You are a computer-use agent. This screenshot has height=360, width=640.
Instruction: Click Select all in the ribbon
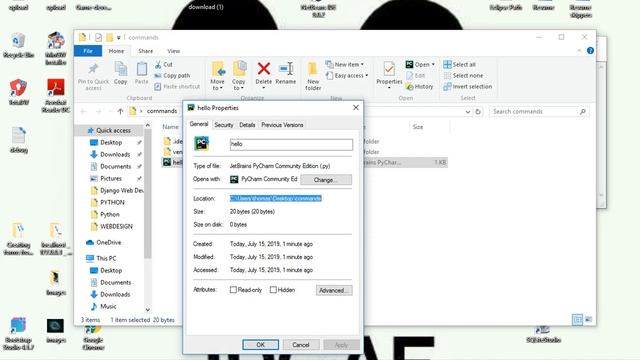(x=460, y=64)
